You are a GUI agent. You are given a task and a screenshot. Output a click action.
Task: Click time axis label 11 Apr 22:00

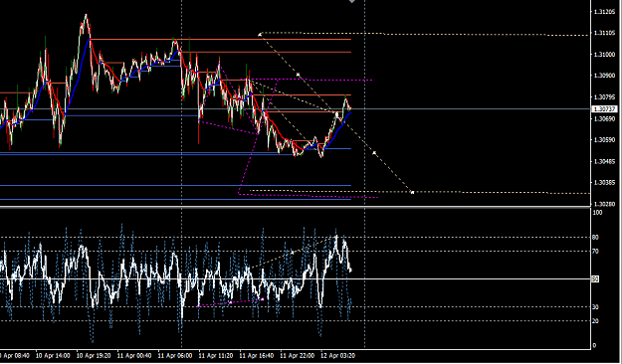298,356
